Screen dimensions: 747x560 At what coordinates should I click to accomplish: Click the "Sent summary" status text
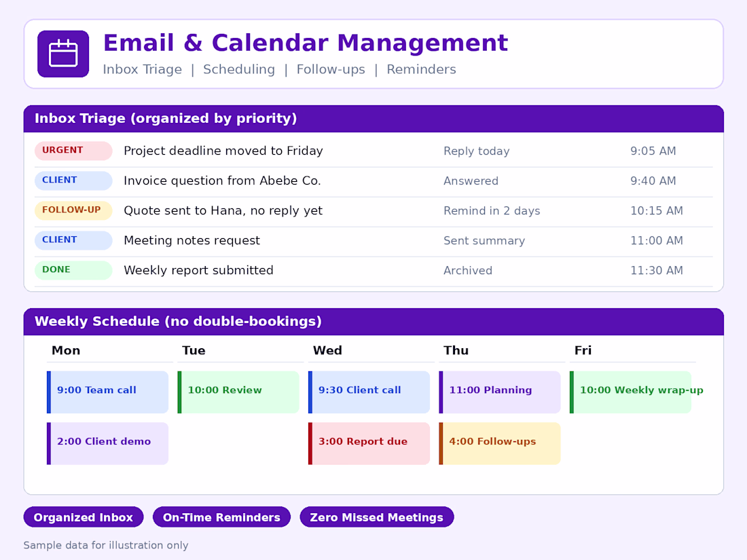coord(484,241)
